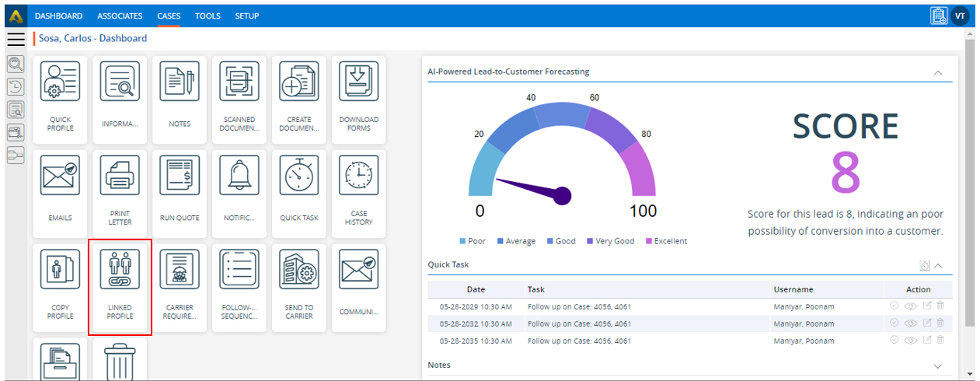
Task: Open the Case History tile
Action: (x=359, y=193)
